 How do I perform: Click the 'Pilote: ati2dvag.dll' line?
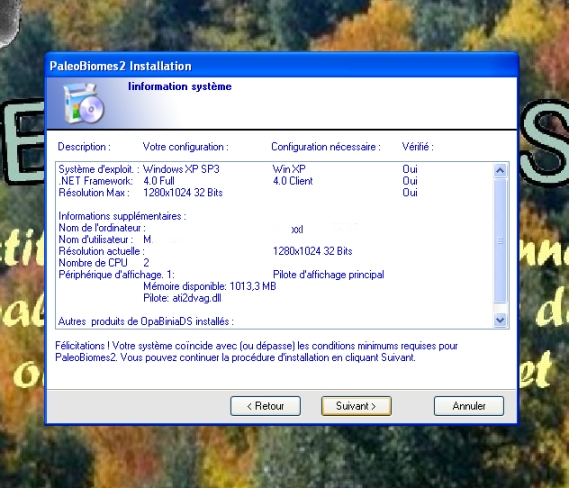(182, 298)
